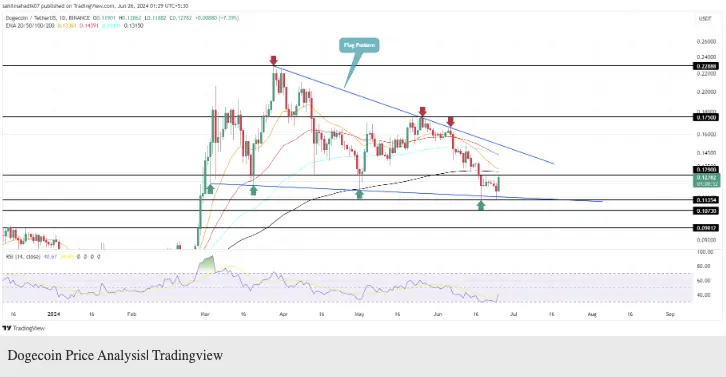Click the Aug label on time axis
Screen dimensions: 726x378
point(592,314)
